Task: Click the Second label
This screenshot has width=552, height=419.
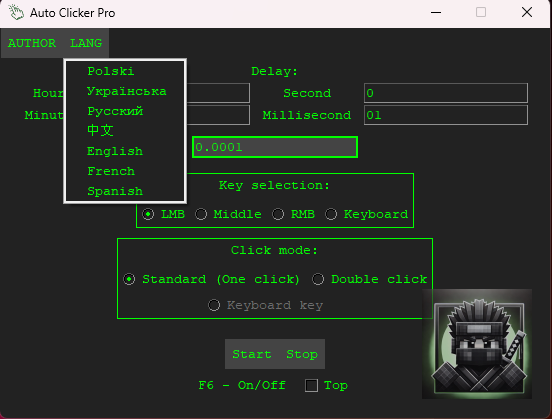Action: pyautogui.click(x=307, y=93)
